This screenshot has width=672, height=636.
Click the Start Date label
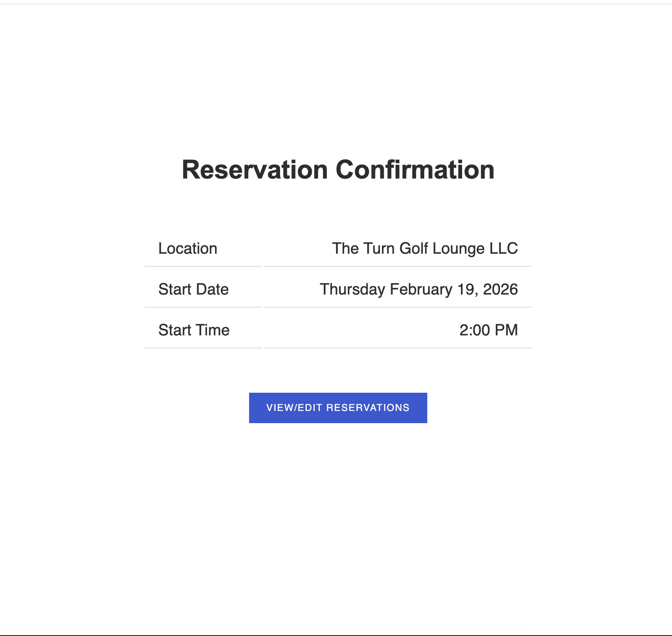click(x=193, y=289)
